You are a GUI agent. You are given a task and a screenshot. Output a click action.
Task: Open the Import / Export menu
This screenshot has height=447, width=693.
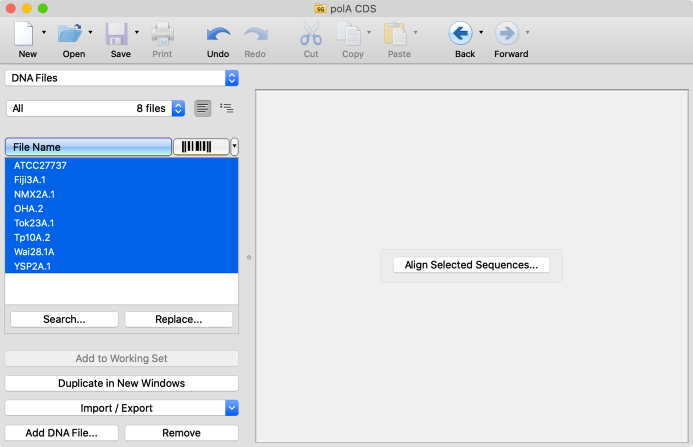(x=122, y=408)
